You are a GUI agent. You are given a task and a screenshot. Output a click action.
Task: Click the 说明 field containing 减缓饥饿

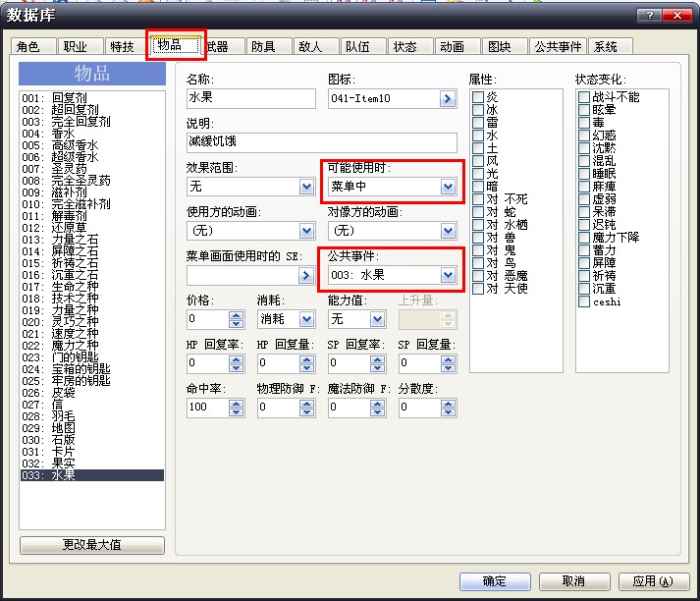click(x=321, y=142)
